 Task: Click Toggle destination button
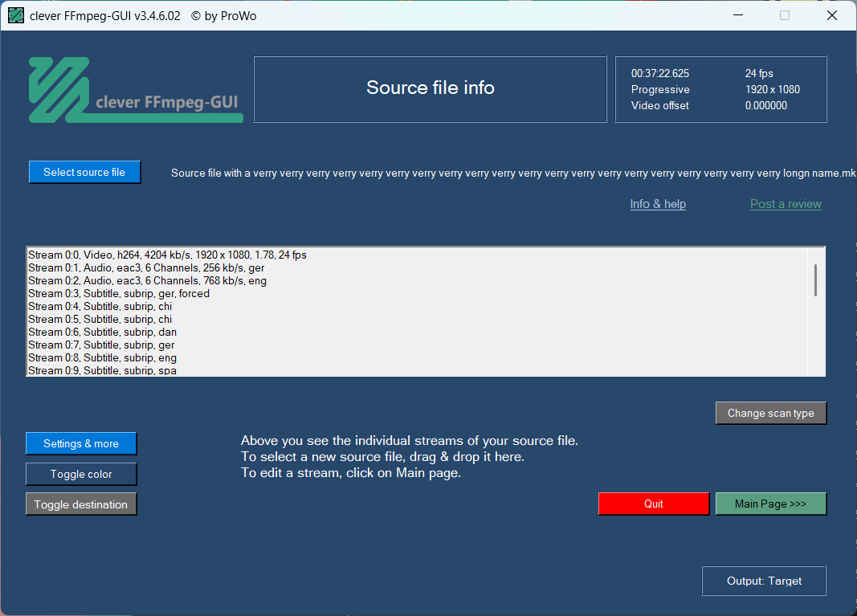81,504
